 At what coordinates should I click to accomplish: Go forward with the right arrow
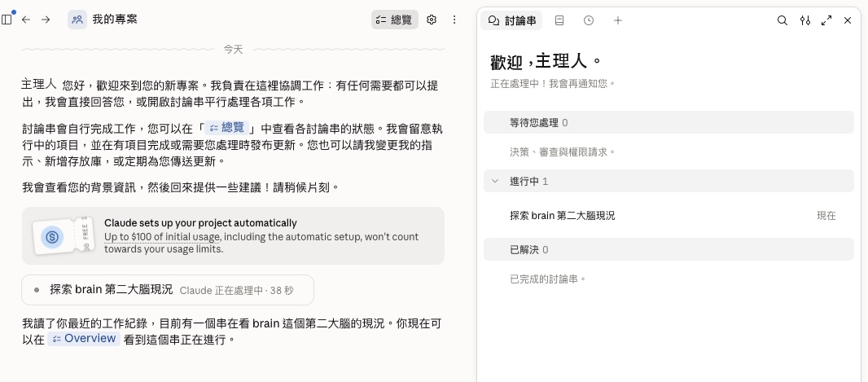[x=46, y=20]
